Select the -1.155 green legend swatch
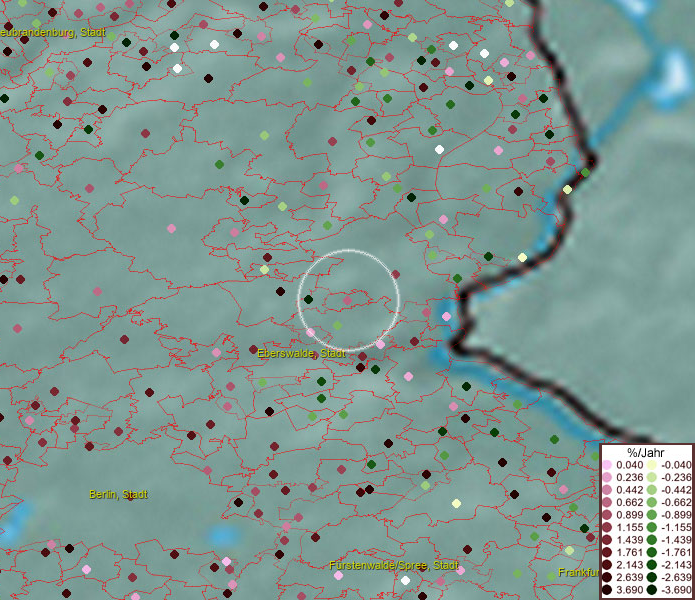Screen dimensions: 695x600 (x=652, y=527)
